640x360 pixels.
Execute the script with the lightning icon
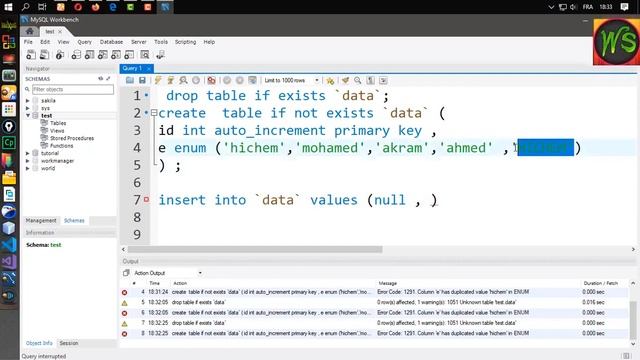(x=158, y=80)
